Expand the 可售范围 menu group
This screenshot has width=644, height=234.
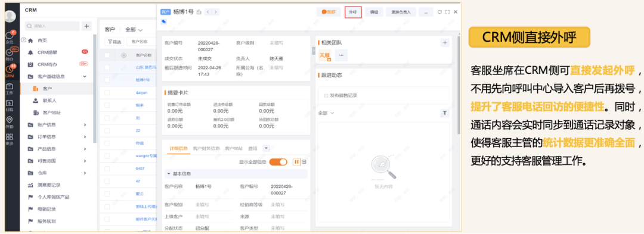pyautogui.click(x=85, y=161)
